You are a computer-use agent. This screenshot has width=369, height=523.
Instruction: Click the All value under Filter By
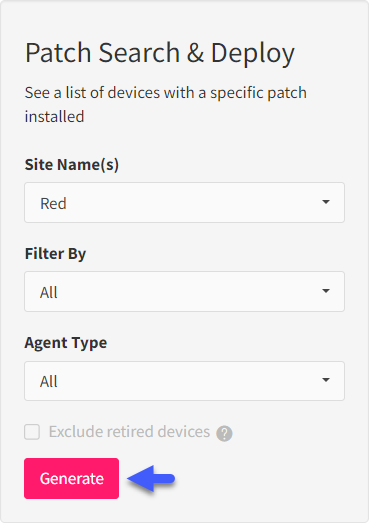(49, 293)
